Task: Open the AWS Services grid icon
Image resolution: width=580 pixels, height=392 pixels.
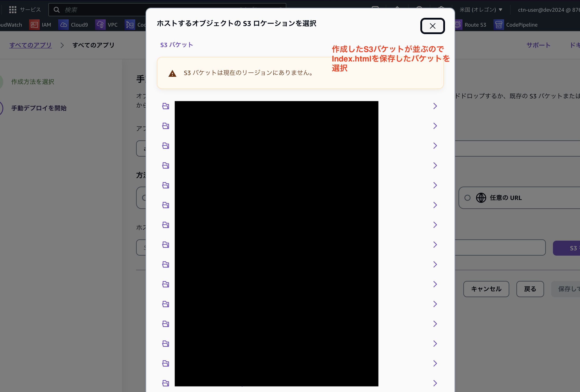Action: [x=13, y=9]
